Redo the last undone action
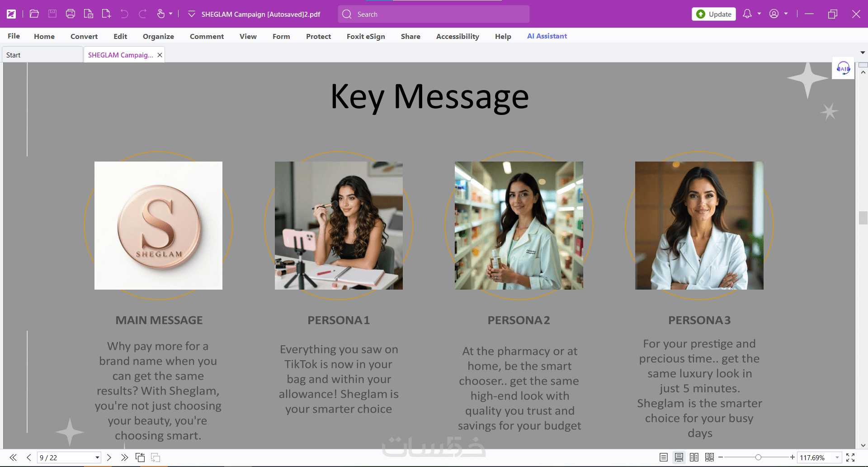The width and height of the screenshot is (868, 467). (x=142, y=14)
